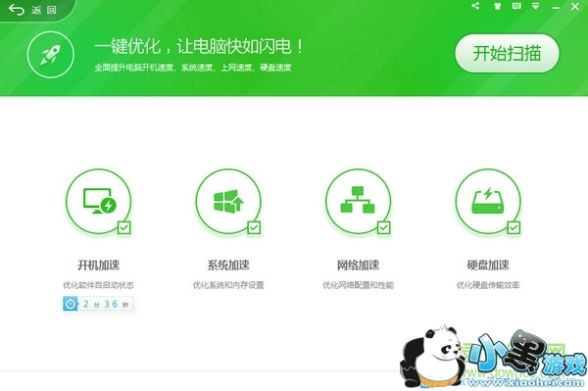Click the boot time 2分36秒 indicator
The height and width of the screenshot is (391, 588).
(98, 304)
